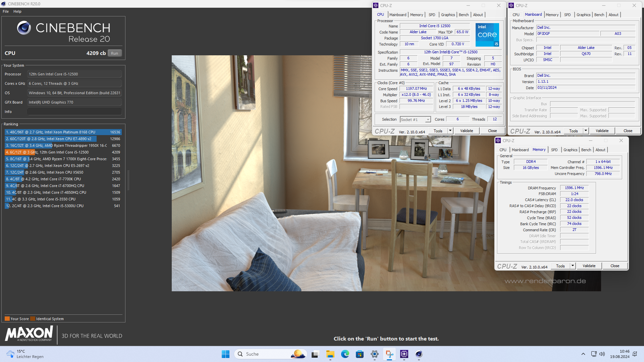This screenshot has height=362, width=644.
Task: Click the Info input field in Your System
Action: click(x=74, y=112)
